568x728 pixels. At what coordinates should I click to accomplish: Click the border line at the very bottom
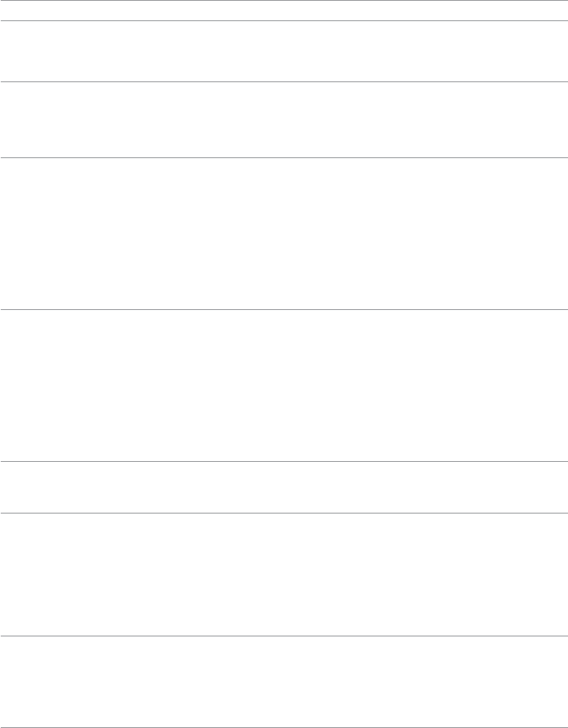284,727
